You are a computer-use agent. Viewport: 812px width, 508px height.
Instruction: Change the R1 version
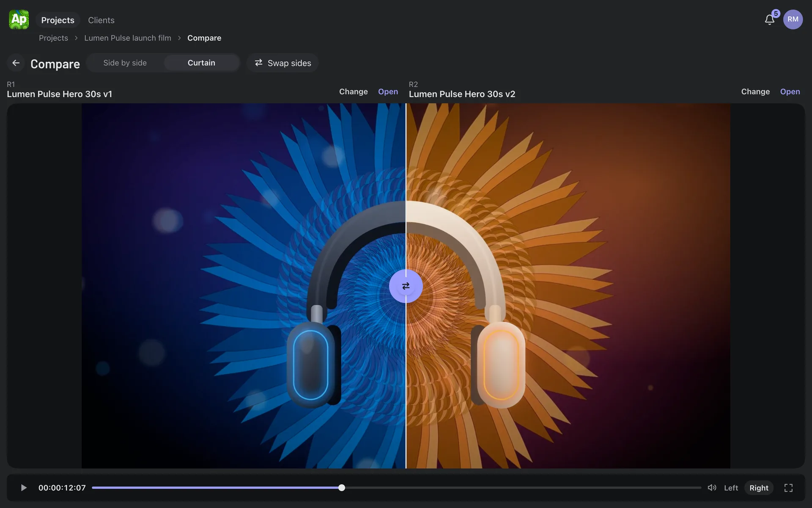[x=354, y=91]
